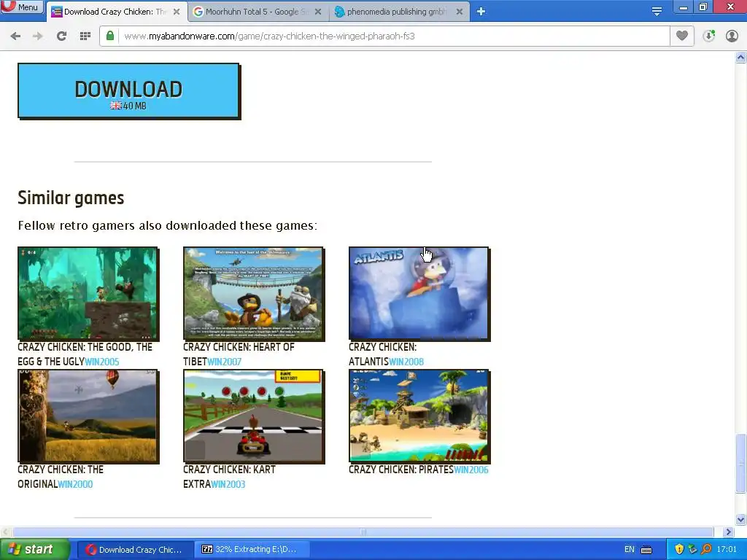Click the green security padlock icon
747x560 pixels.
[110, 36]
